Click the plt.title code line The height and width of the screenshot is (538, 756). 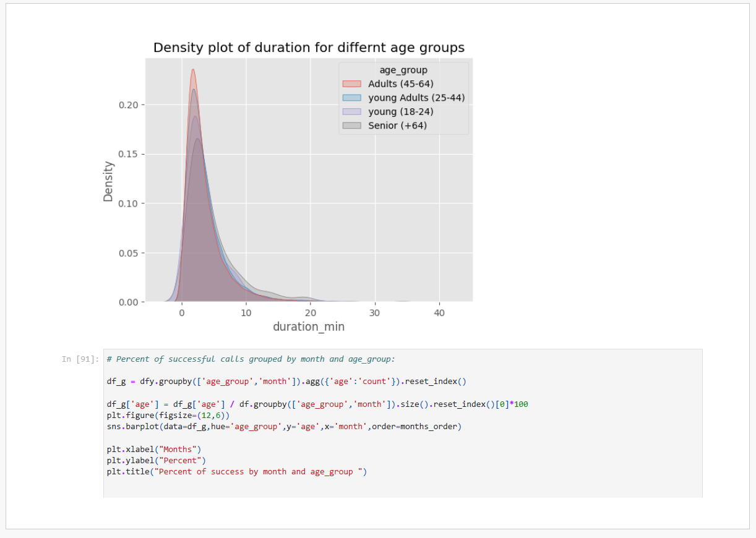point(237,471)
